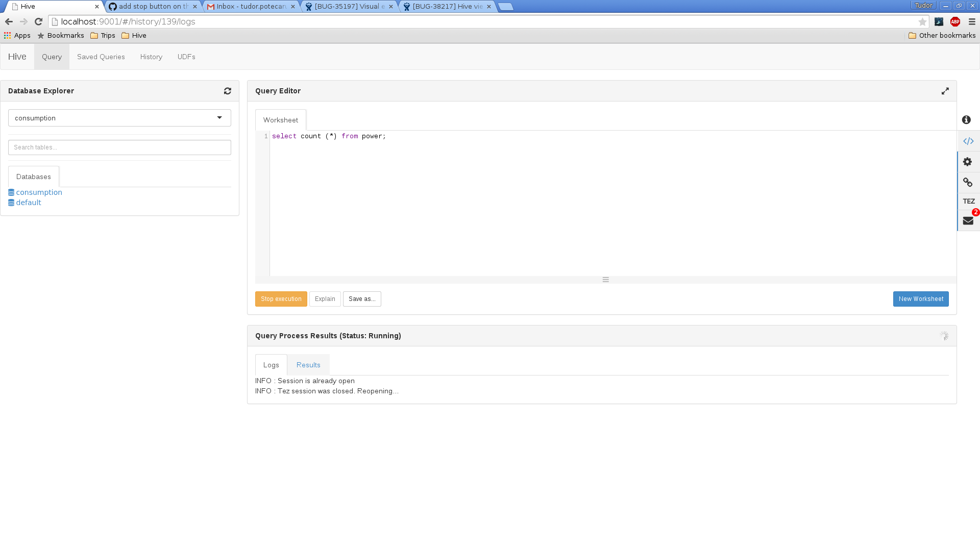Viewport: 980px width, 551px height.
Task: Click the editor resize handle bar
Action: 606,280
